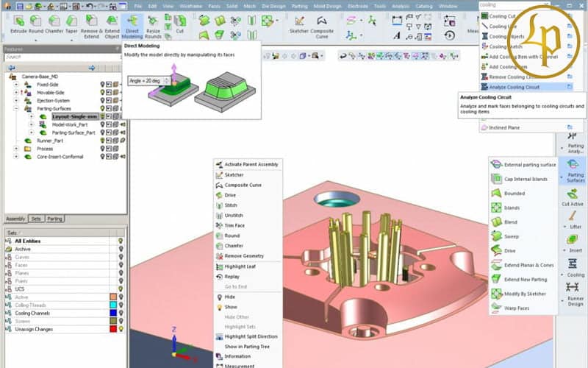Select Stitch from the context menu
The height and width of the screenshot is (368, 588).
[248, 205]
